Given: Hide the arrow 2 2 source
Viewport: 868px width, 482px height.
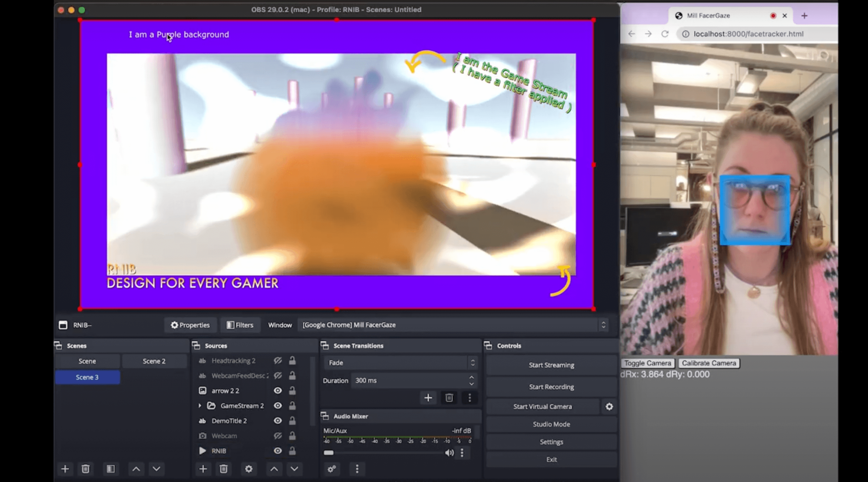Looking at the screenshot, I should pos(278,391).
